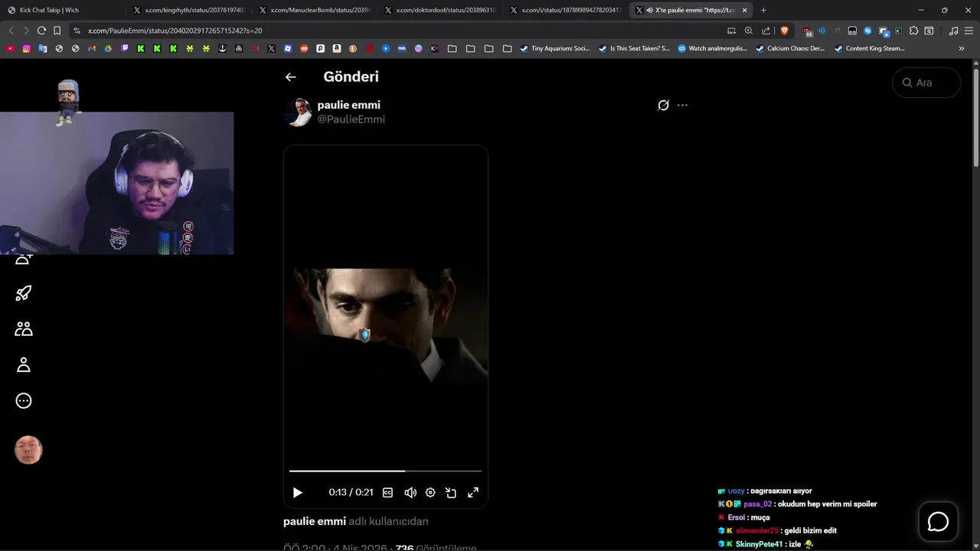Reload the current page

click(x=41, y=31)
